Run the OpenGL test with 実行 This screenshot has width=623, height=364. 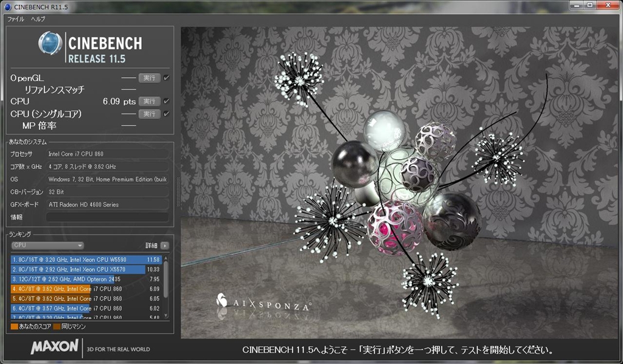point(150,78)
